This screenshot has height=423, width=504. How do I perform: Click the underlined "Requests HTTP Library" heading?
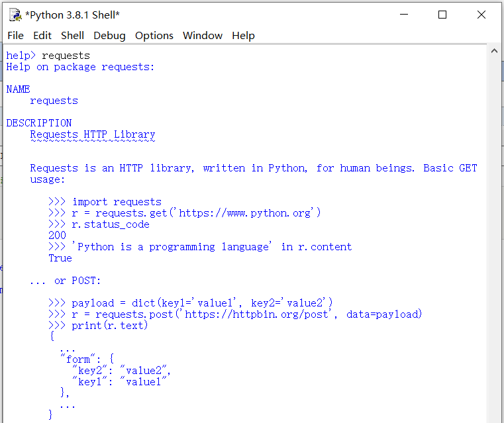coord(93,134)
